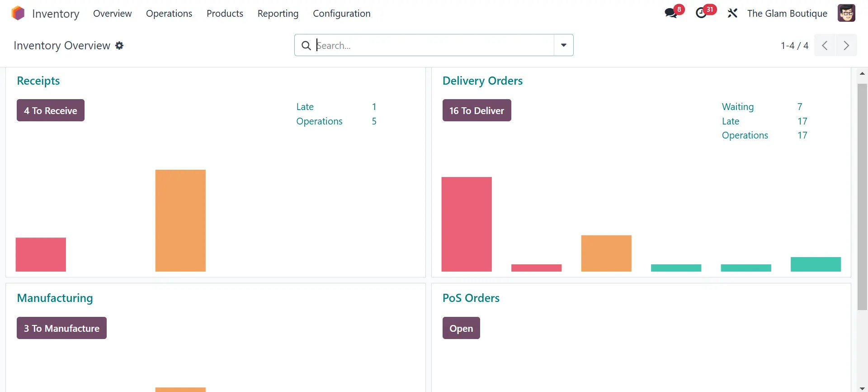Click the vertical scrollbar thumb
The height and width of the screenshot is (392, 868).
click(862, 197)
